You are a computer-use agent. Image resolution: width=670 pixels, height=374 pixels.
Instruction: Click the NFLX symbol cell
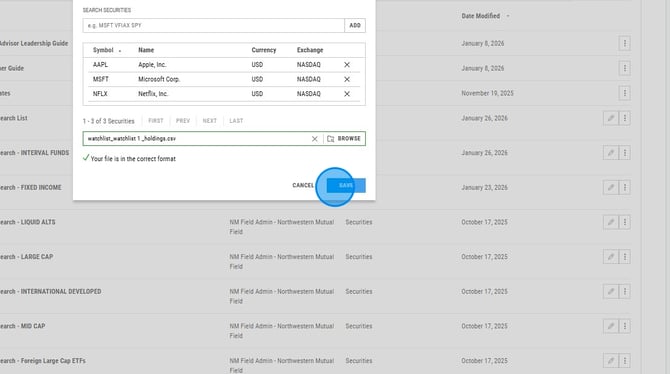point(100,94)
